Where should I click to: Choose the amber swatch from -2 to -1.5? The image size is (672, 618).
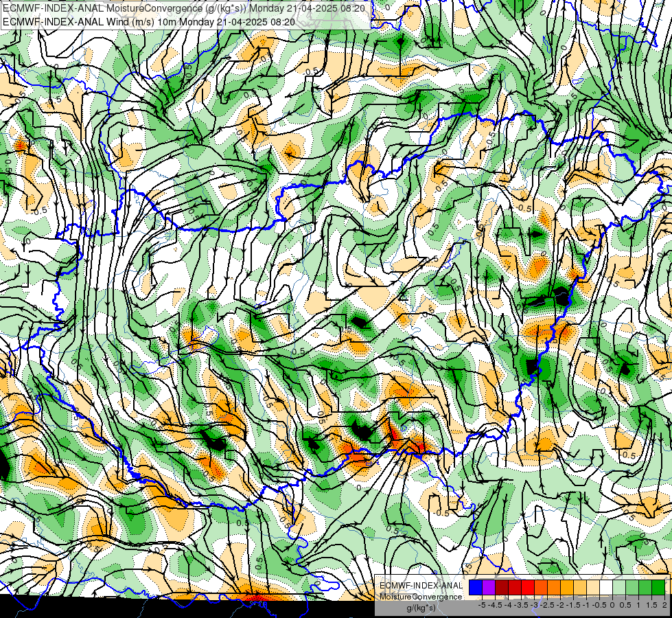point(567,587)
